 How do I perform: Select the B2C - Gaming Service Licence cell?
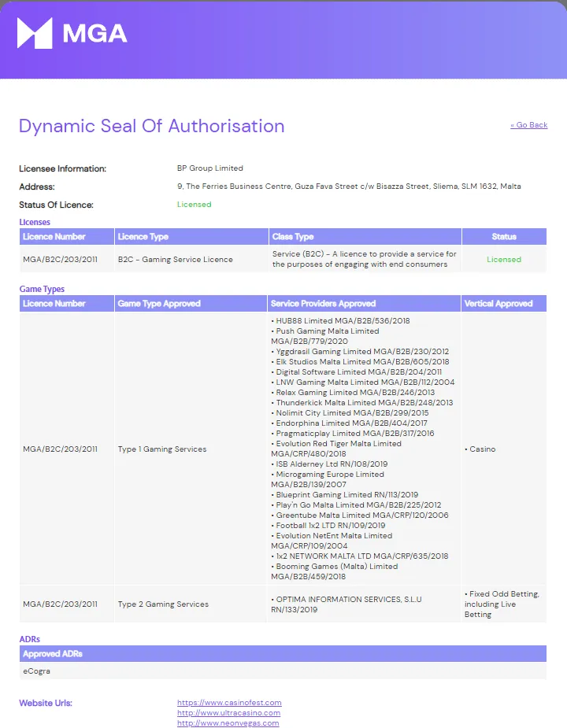(175, 260)
